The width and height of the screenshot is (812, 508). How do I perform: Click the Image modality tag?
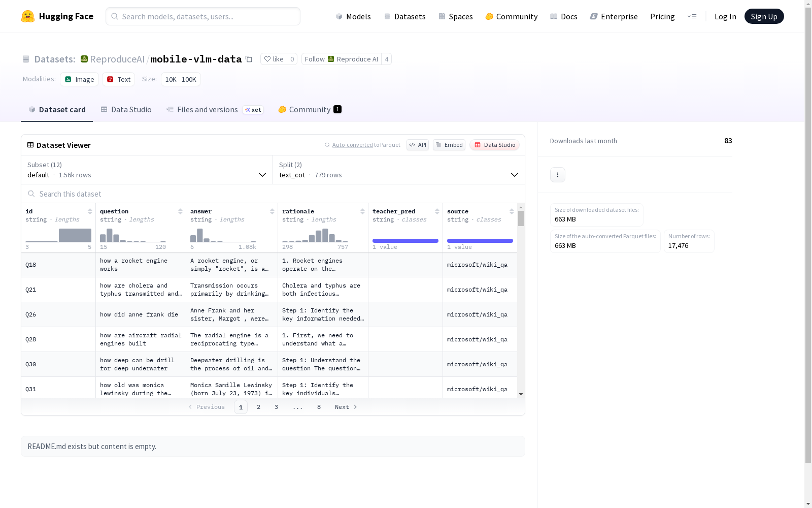pyautogui.click(x=80, y=79)
